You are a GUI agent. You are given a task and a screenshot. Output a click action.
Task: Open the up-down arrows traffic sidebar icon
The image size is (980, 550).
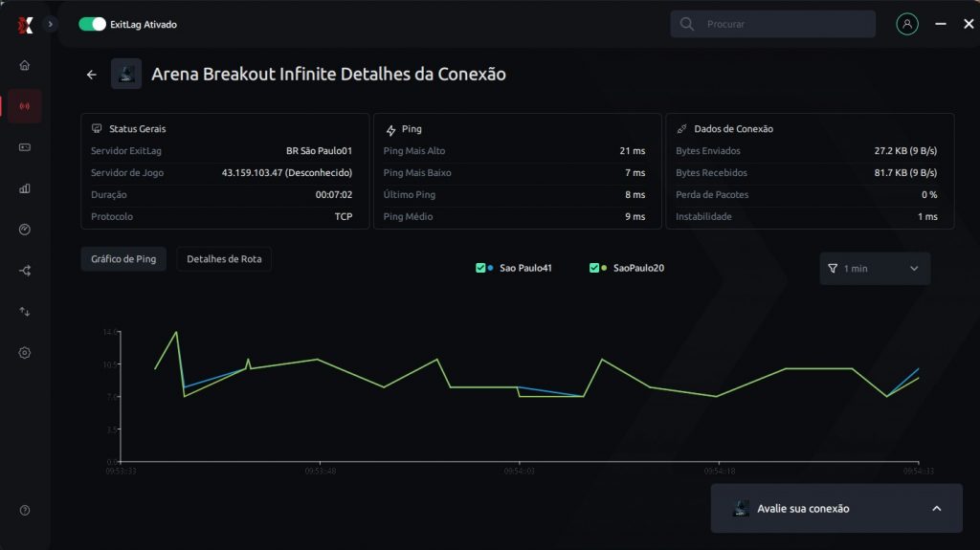coord(24,311)
